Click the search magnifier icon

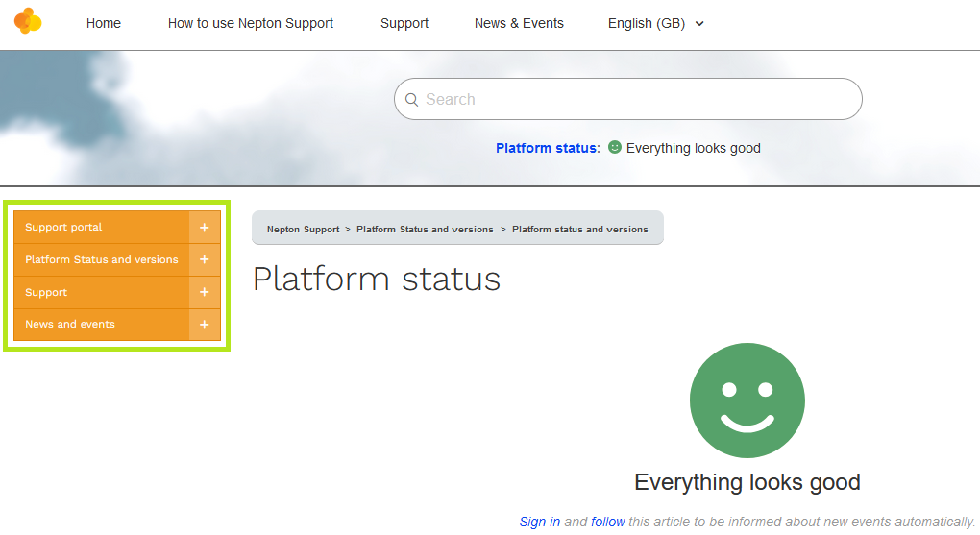point(412,100)
